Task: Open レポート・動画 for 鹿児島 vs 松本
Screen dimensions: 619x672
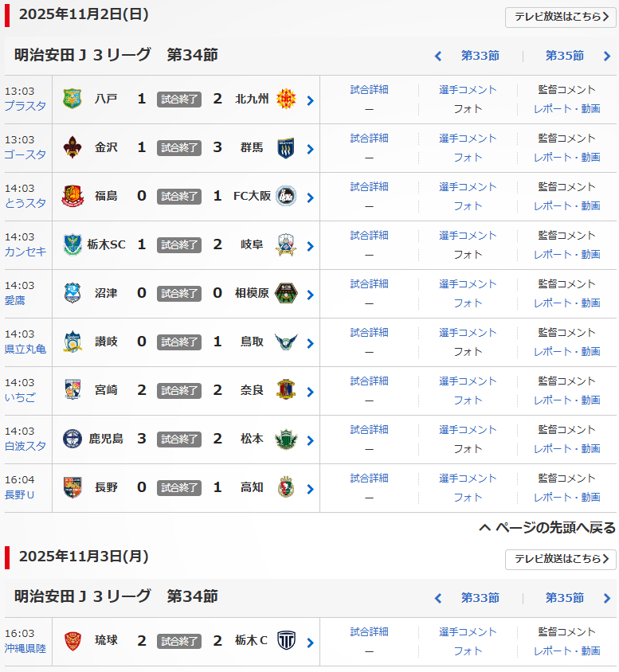Action: click(567, 449)
